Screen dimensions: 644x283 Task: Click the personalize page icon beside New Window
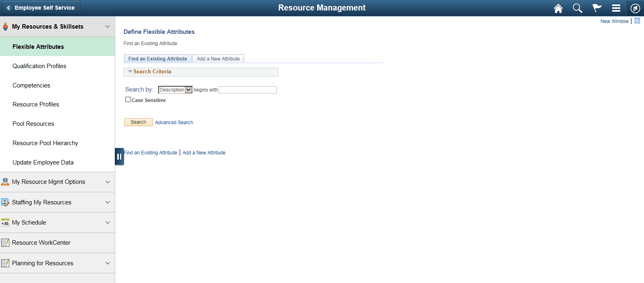637,21
